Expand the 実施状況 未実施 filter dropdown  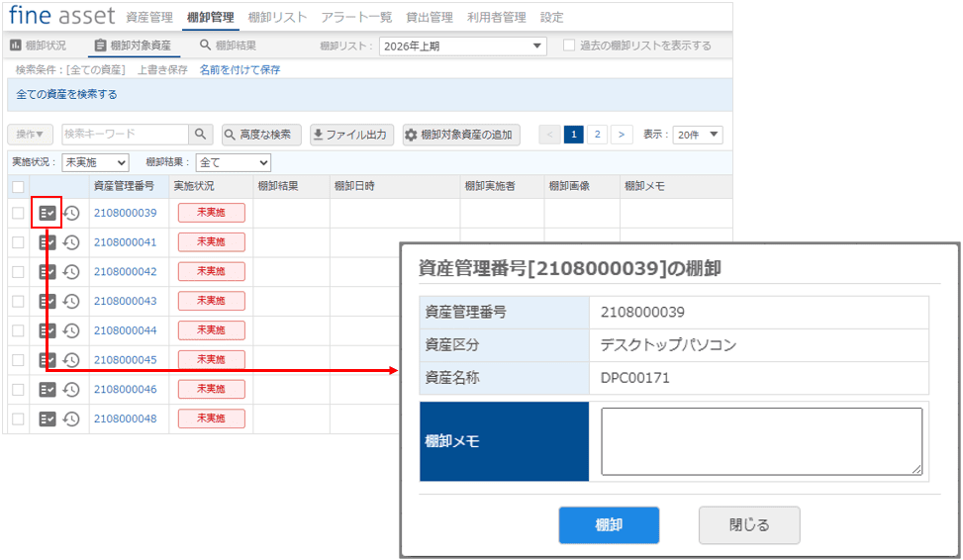click(95, 162)
